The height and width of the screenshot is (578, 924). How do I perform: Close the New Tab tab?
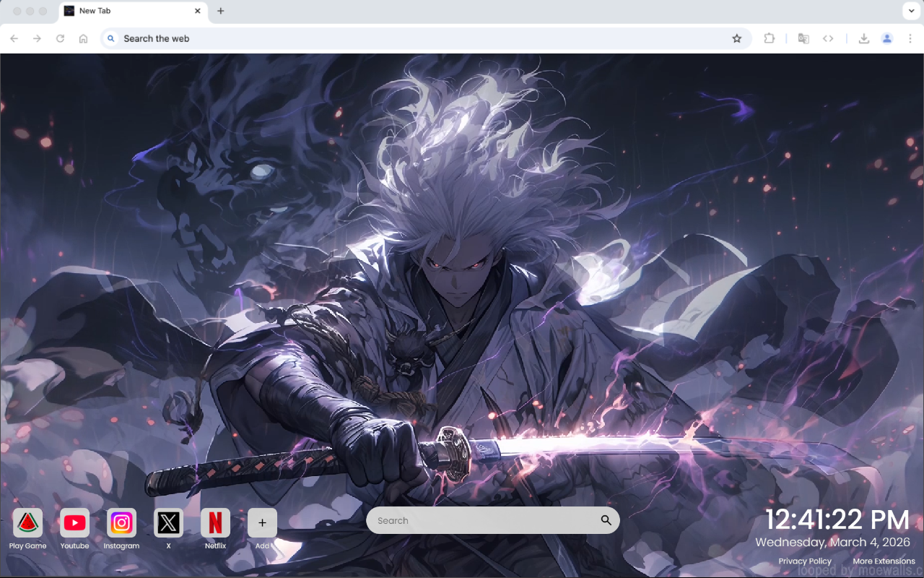click(198, 11)
